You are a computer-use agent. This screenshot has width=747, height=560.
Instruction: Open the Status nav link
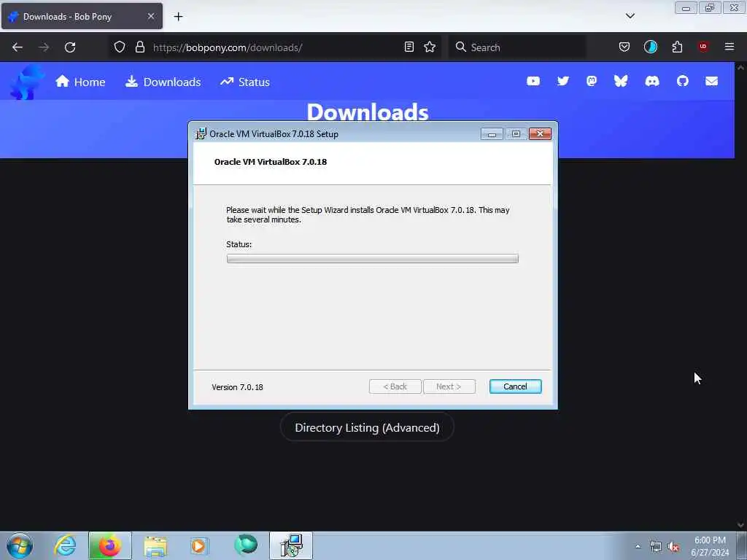(245, 82)
